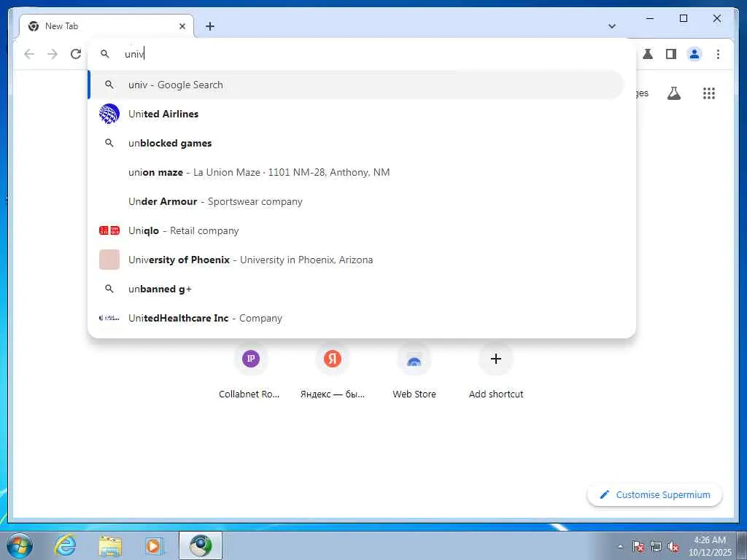Launch Internet Explorer from the taskbar
This screenshot has width=747, height=560.
click(x=65, y=545)
